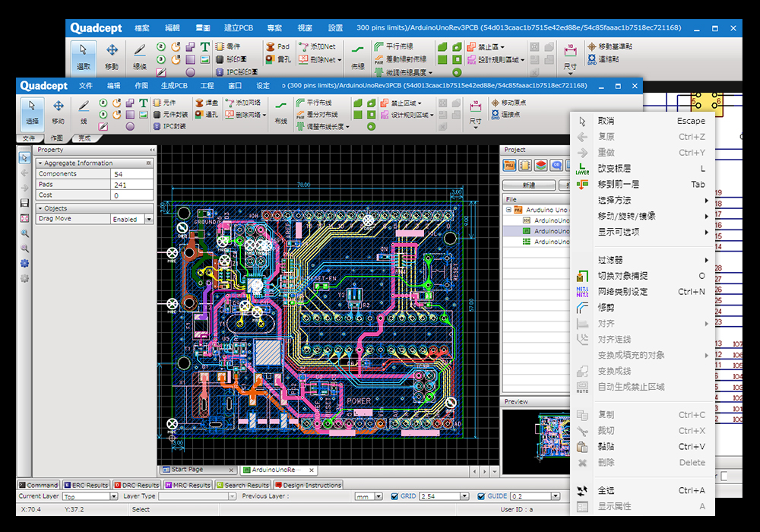Click the orange PRJ icon in Project toolbar
760x532 pixels.
click(509, 165)
